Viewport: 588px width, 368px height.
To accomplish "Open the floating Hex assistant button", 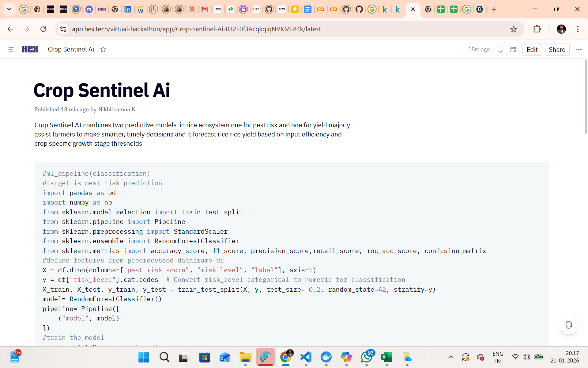I will coord(568,325).
